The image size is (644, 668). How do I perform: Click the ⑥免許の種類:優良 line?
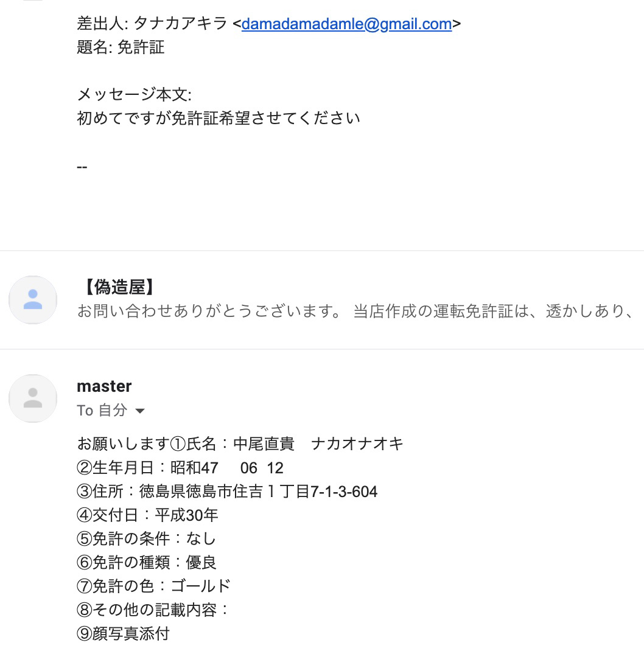[x=147, y=562]
